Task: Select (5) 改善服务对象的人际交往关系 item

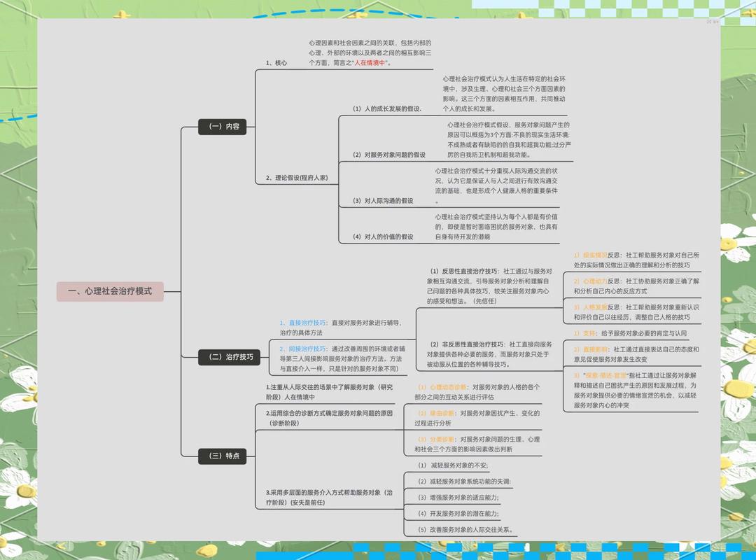Action: [x=465, y=530]
